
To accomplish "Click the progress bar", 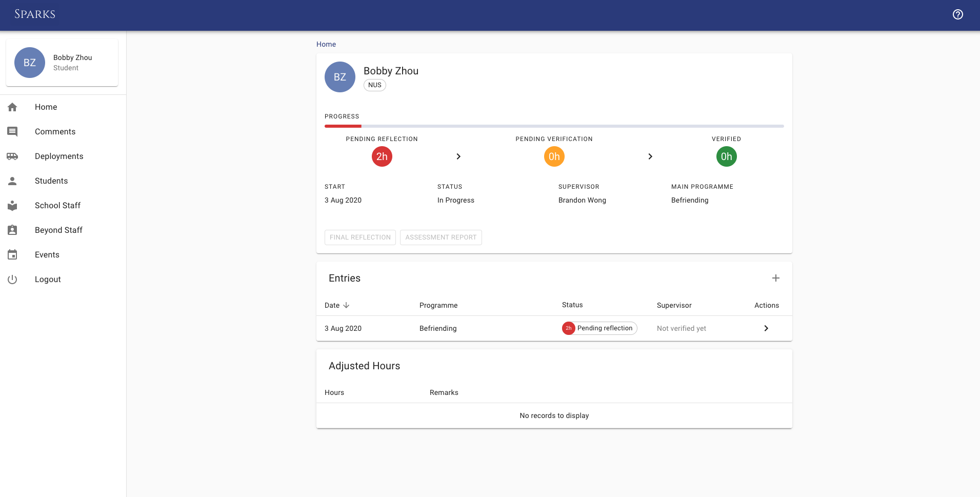I will tap(554, 126).
